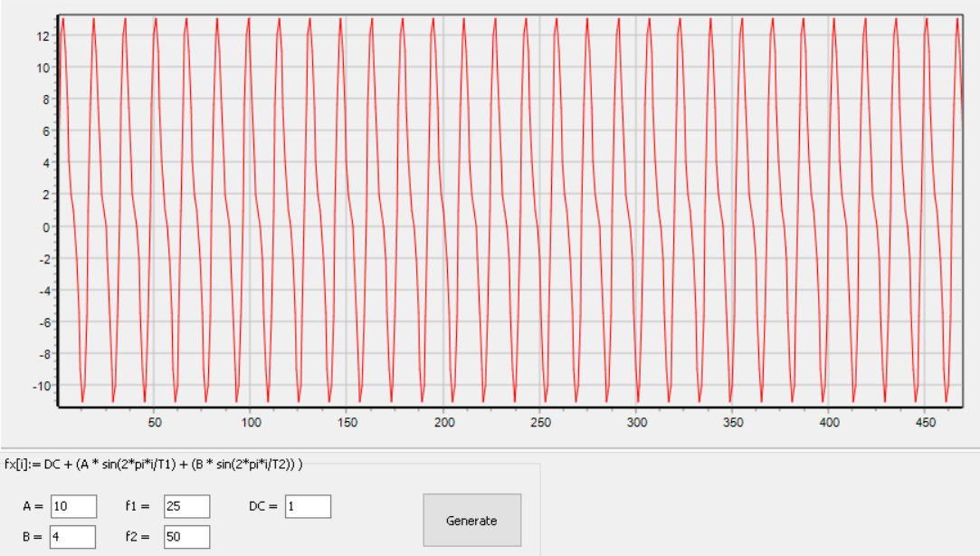Focus the A amplitude input field
Screen dimensions: 980x556
coord(73,507)
